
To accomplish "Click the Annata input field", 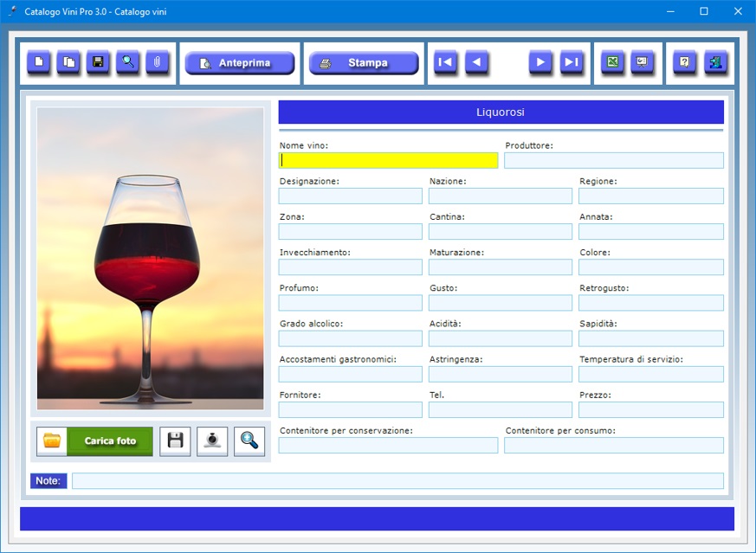I will pos(651,232).
